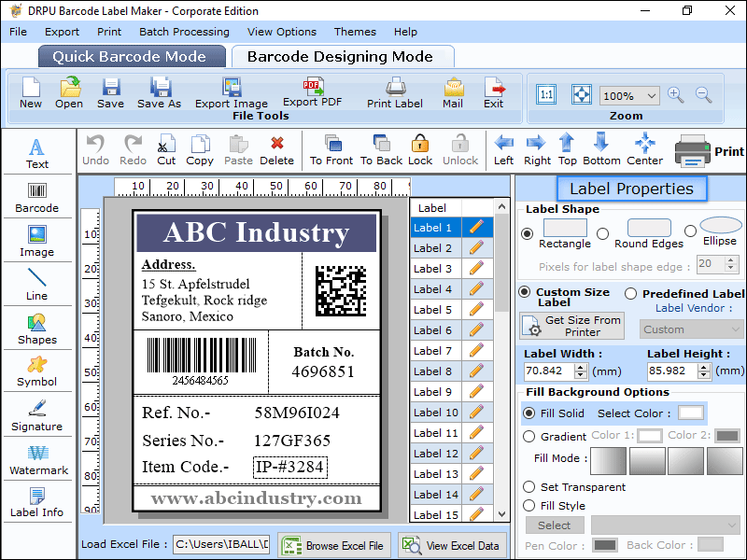Decrease Label Height spinner
747x560 pixels.
click(x=704, y=375)
